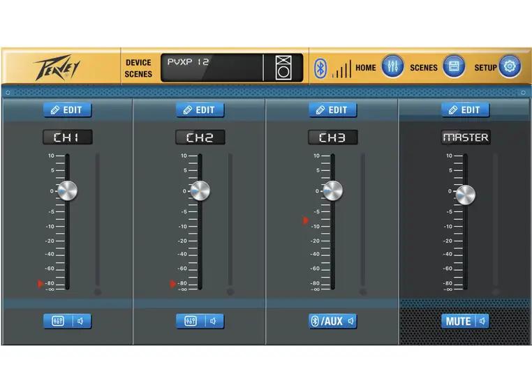Open the CH1 EQ settings icon
Screen dimensions: 532x392
pyautogui.click(x=58, y=321)
